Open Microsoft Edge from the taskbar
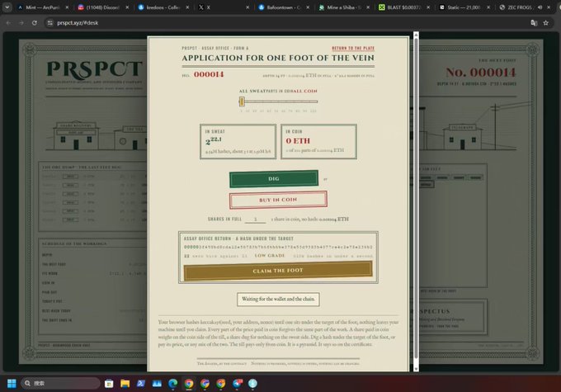The image size is (561, 392). click(x=172, y=384)
